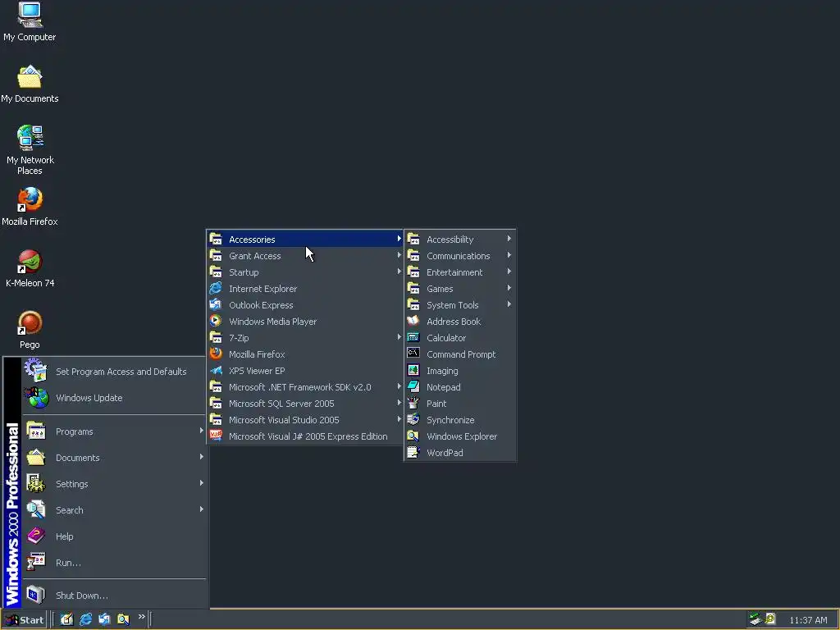Click the Paint icon in Accessories
Viewport: 840px width, 630px height.
tap(413, 403)
